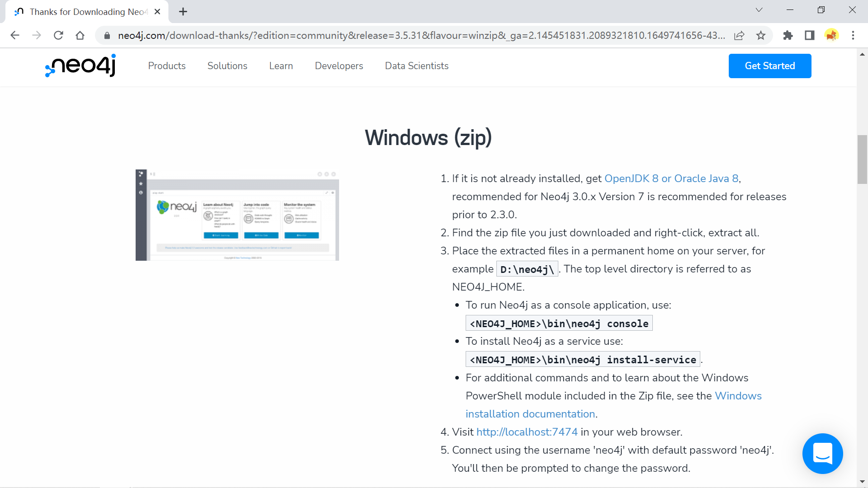Open the Intercom chat bubble
This screenshot has width=868, height=488.
tap(822, 453)
